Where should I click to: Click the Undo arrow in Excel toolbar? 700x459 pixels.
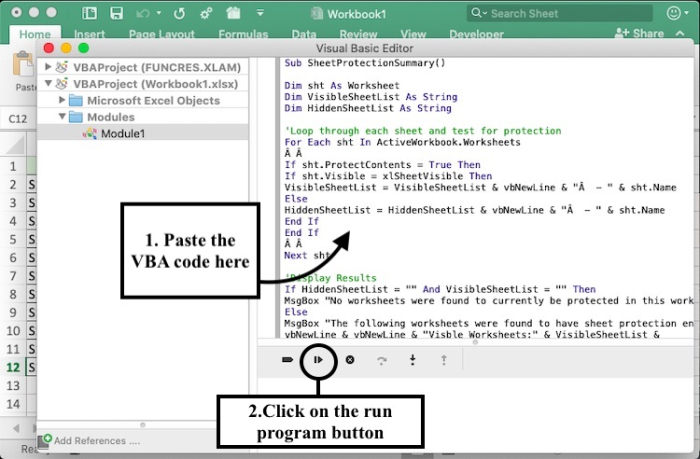click(142, 13)
